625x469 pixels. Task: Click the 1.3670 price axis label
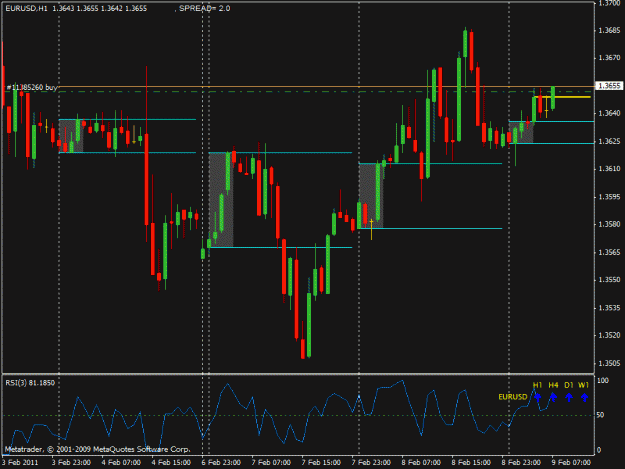coord(609,58)
